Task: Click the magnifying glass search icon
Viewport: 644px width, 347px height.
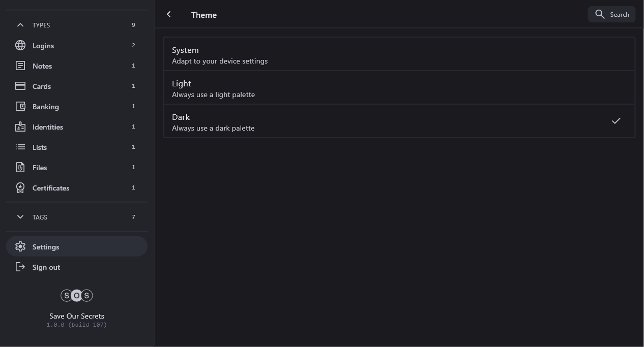Action: point(600,15)
